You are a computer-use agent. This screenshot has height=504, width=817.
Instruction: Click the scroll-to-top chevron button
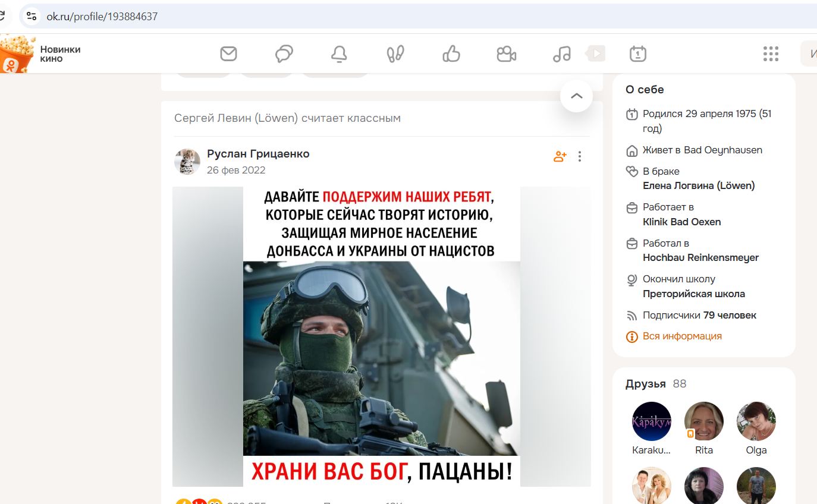576,96
